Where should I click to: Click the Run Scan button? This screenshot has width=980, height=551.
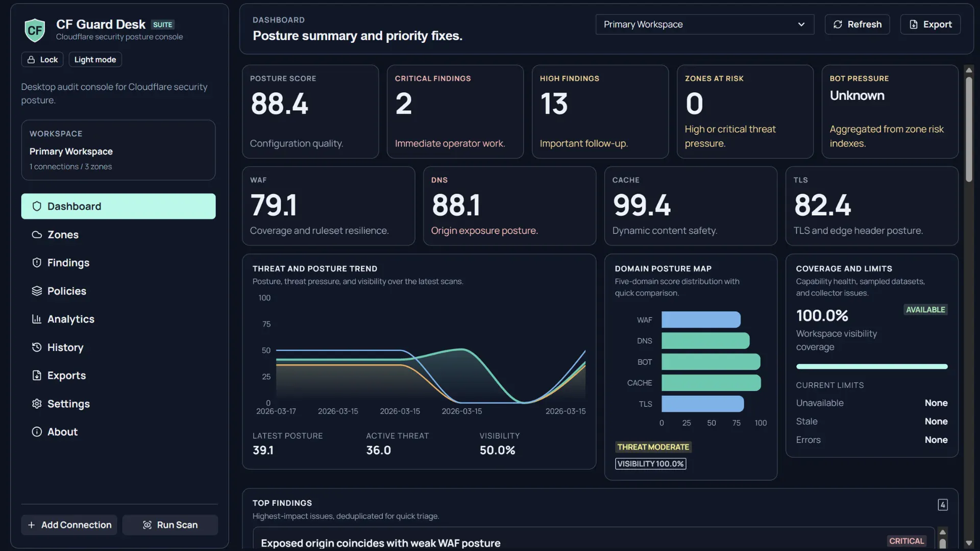pos(170,525)
